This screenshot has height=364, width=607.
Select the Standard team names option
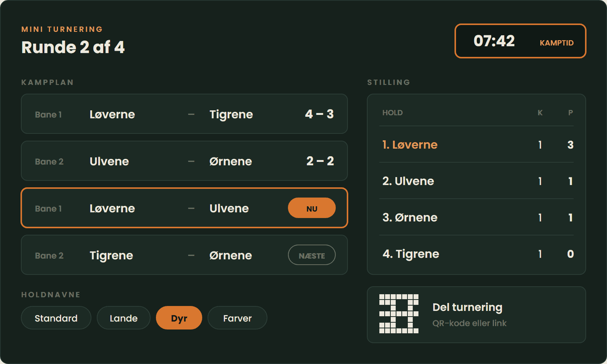coord(56,318)
